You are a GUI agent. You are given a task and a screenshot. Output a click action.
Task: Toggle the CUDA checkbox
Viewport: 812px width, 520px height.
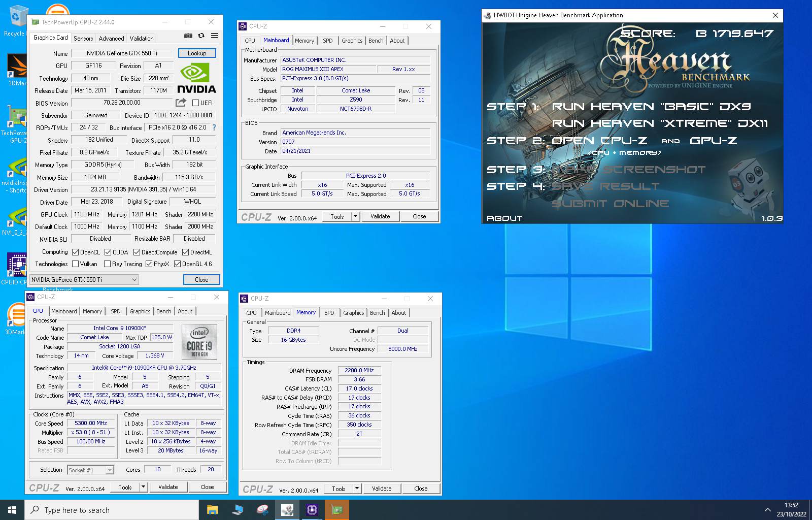pos(108,252)
